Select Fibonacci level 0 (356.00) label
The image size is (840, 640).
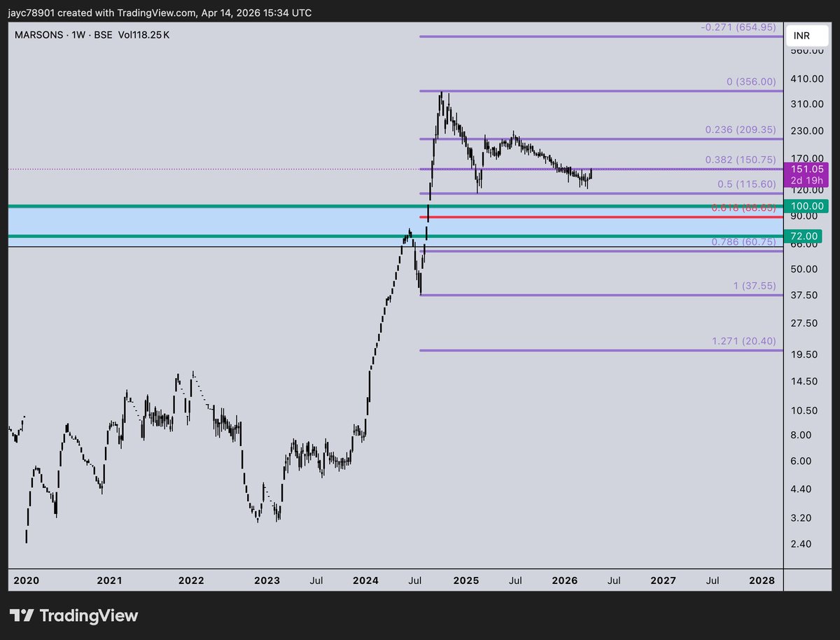(752, 82)
